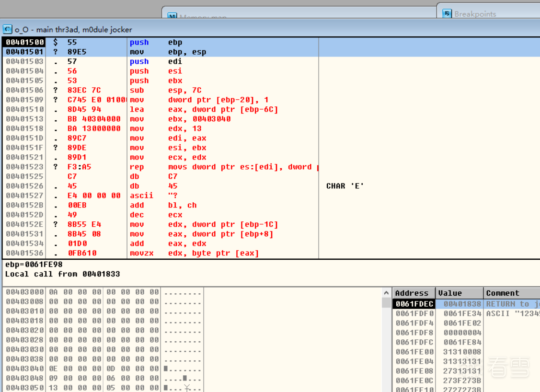540x392 pixels.
Task: Select dump address 00403030
Action: coord(25,350)
